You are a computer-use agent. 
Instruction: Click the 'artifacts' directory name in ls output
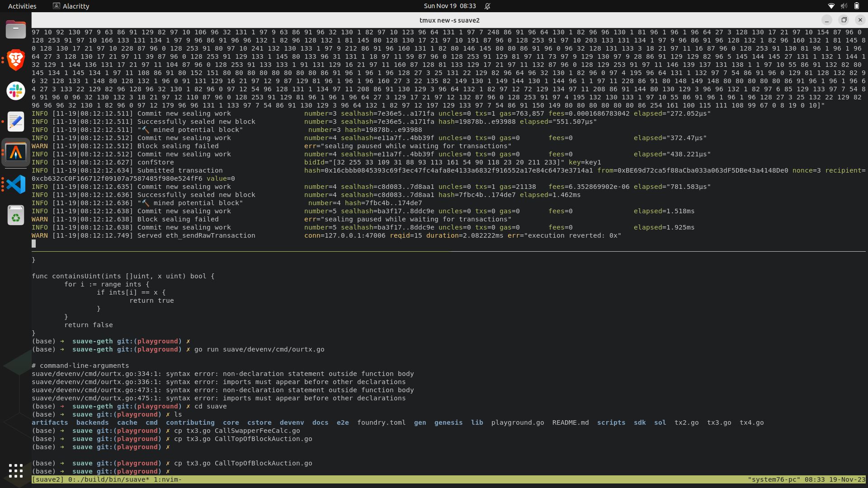(50, 422)
